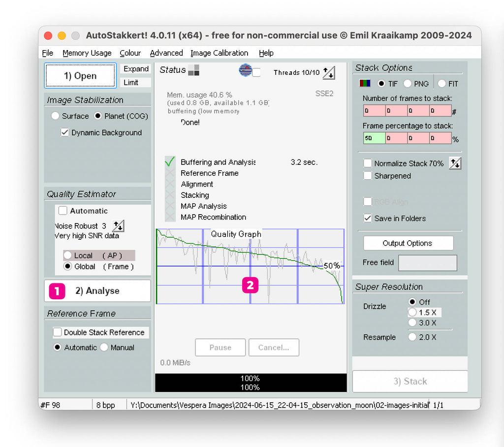Viewport: 504px width, 447px height.
Task: Open the Help menu
Action: (x=266, y=53)
